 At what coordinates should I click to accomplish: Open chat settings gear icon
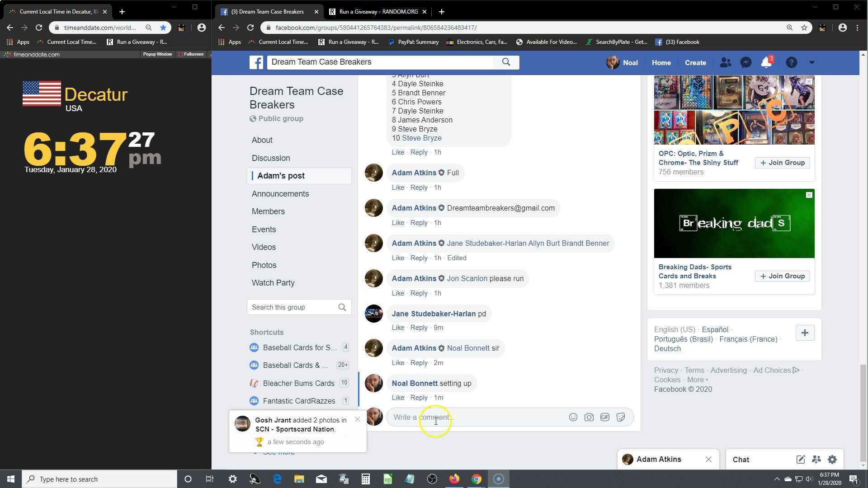coord(832,460)
